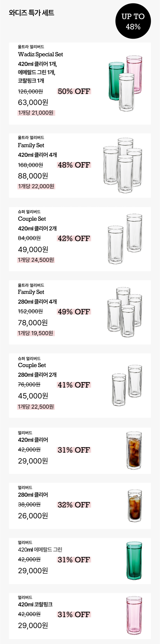Image resolution: width=160 pixels, height=644 pixels.
Task: Click the "50% OFF" discount badge
Action: point(74,91)
